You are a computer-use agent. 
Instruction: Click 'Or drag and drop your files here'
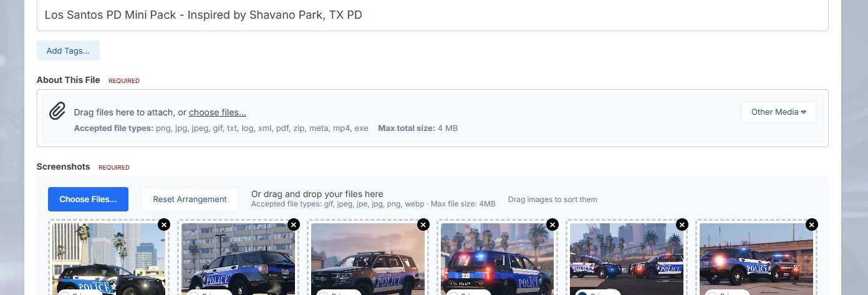click(317, 194)
